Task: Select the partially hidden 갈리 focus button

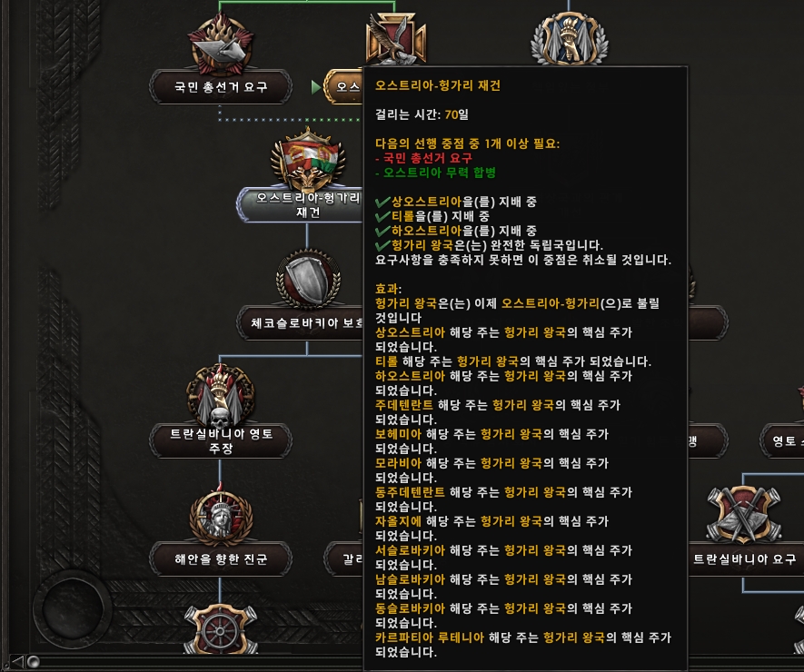Action: [x=344, y=558]
